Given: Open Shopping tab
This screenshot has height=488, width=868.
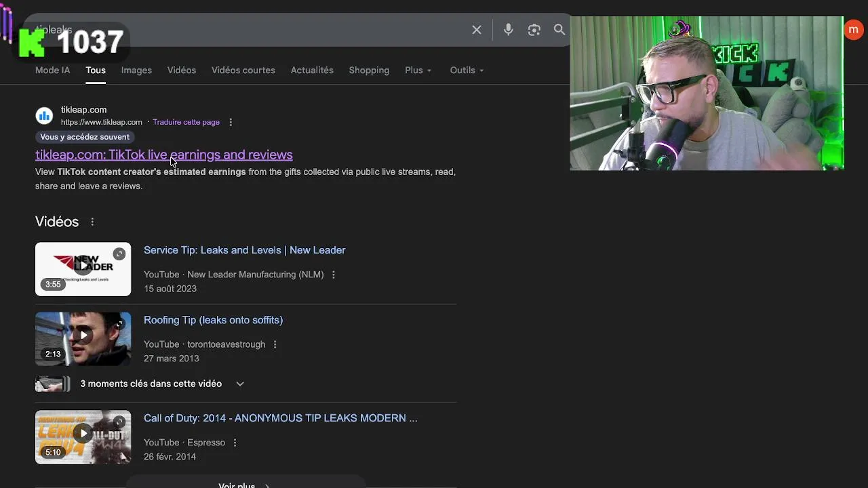Looking at the screenshot, I should [x=369, y=70].
